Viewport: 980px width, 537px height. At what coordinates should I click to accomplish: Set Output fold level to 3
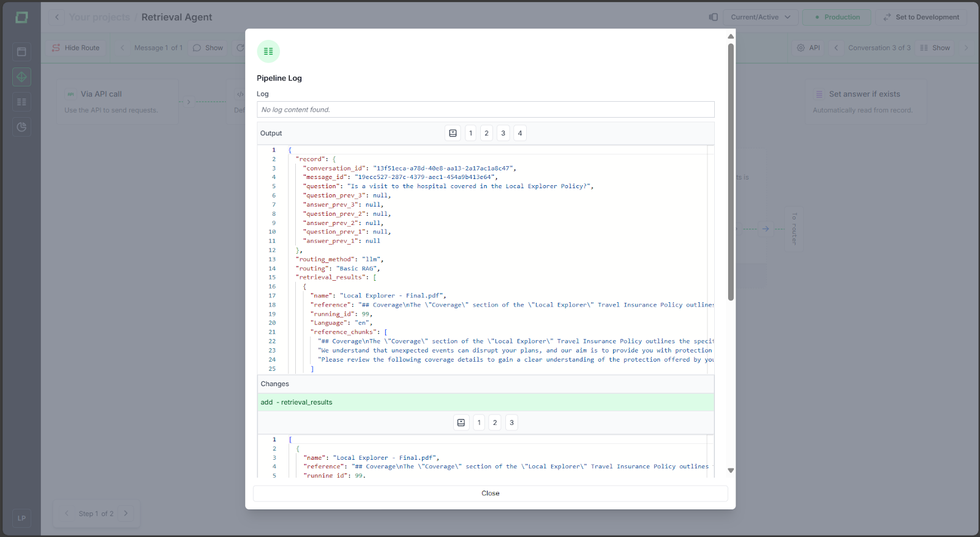(503, 133)
